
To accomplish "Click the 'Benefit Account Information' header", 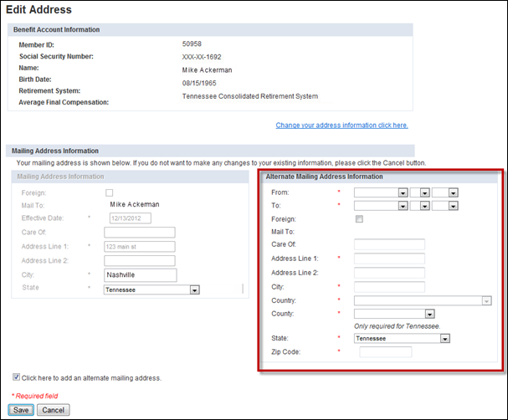I will 56,29.
